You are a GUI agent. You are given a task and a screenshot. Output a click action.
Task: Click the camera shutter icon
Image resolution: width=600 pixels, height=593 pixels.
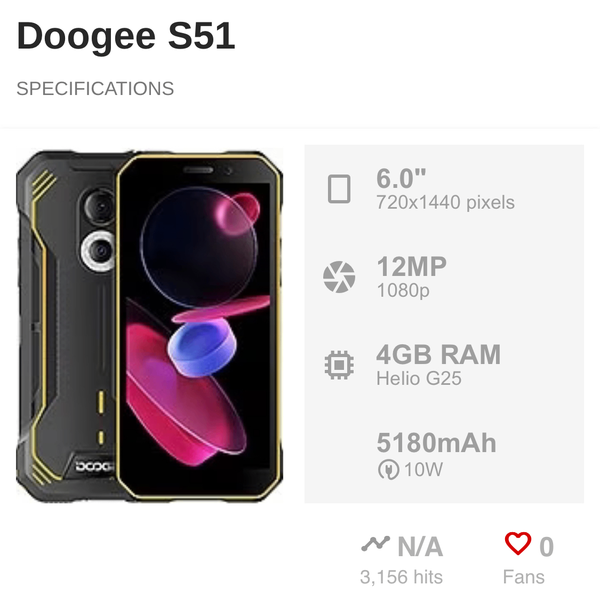[x=339, y=276]
